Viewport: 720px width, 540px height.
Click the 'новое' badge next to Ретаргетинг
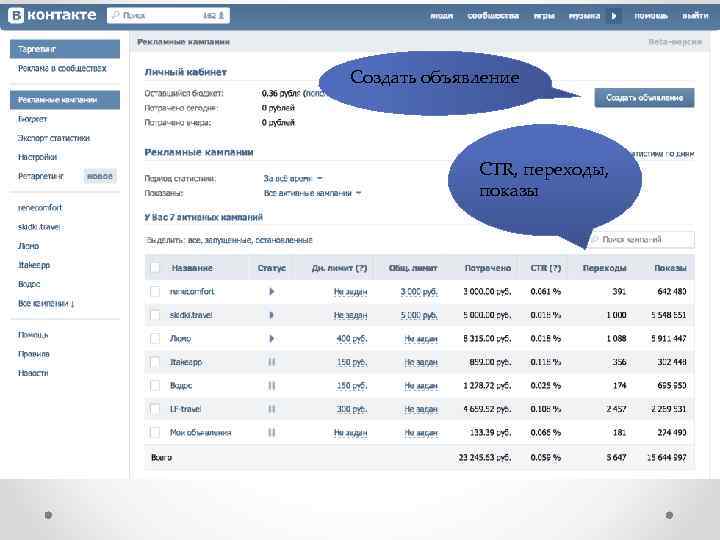99,176
